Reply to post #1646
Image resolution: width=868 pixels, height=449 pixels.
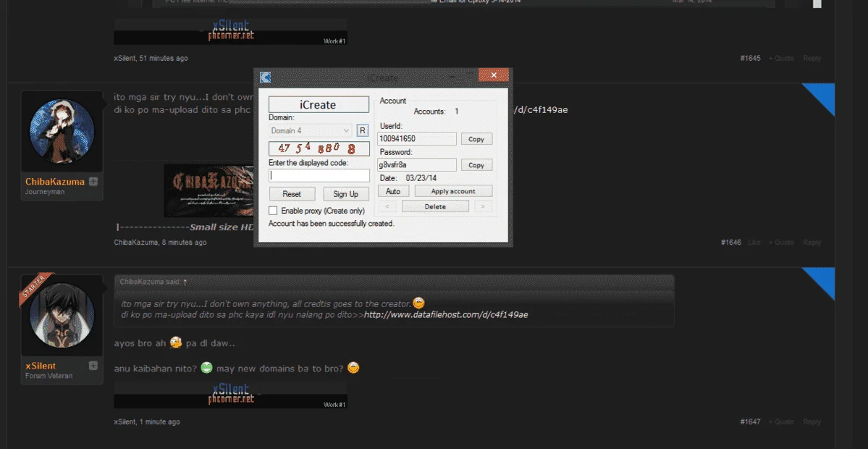(812, 243)
